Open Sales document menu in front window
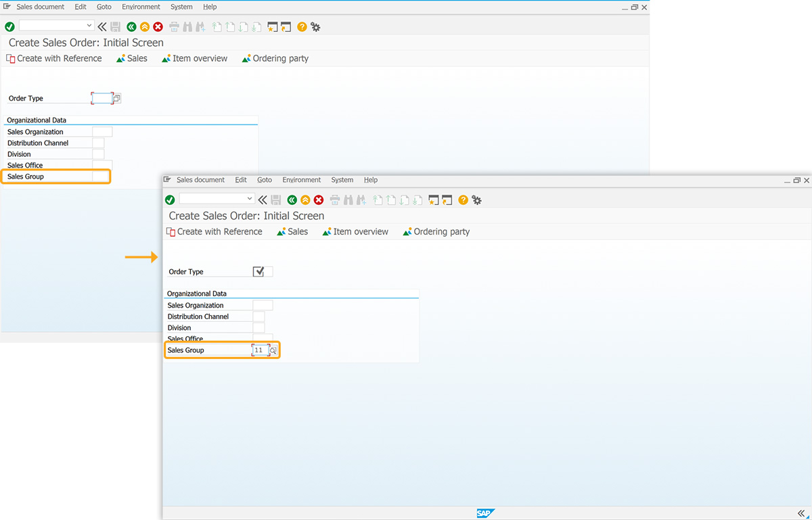Image resolution: width=812 pixels, height=520 pixels. click(200, 180)
